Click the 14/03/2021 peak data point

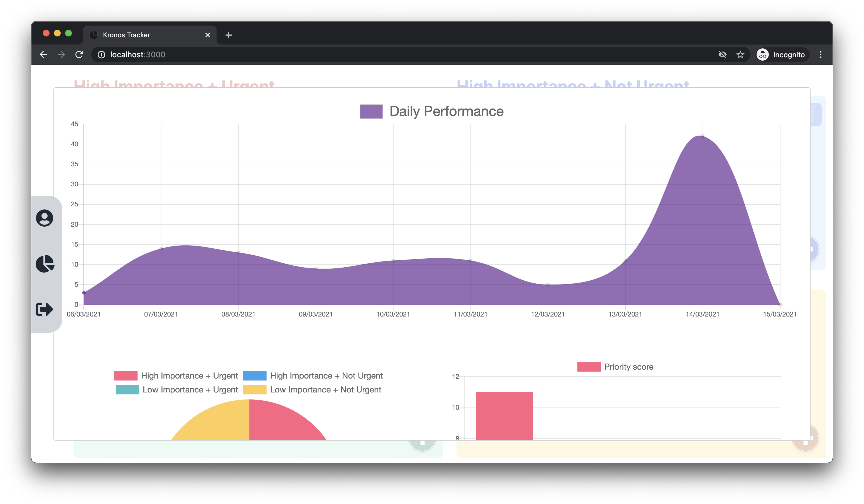pyautogui.click(x=703, y=136)
